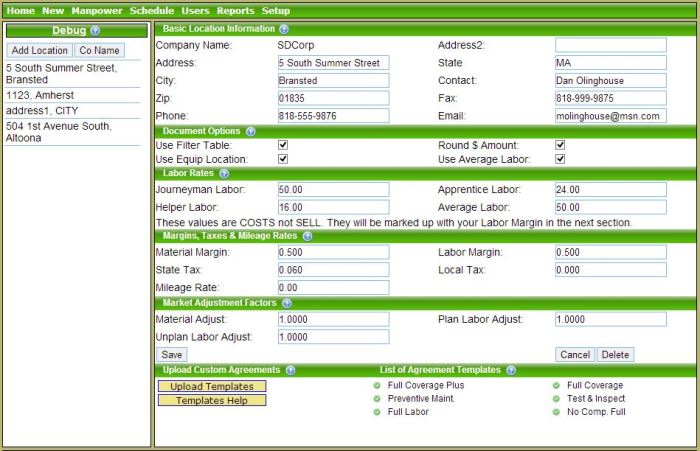Open New menu
The image size is (700, 451).
point(53,11)
